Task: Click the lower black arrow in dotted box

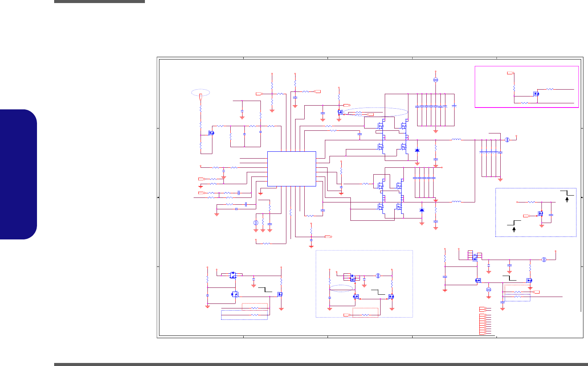Action: point(514,229)
